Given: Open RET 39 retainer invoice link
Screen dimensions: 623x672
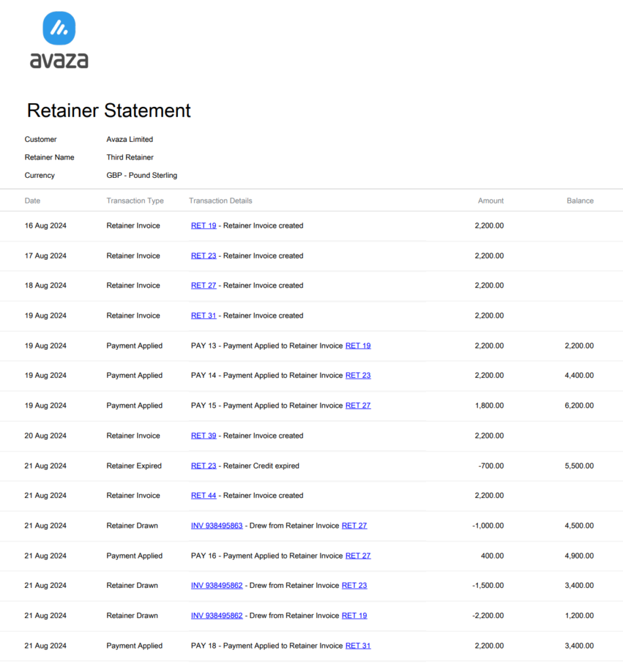Looking at the screenshot, I should [x=204, y=436].
